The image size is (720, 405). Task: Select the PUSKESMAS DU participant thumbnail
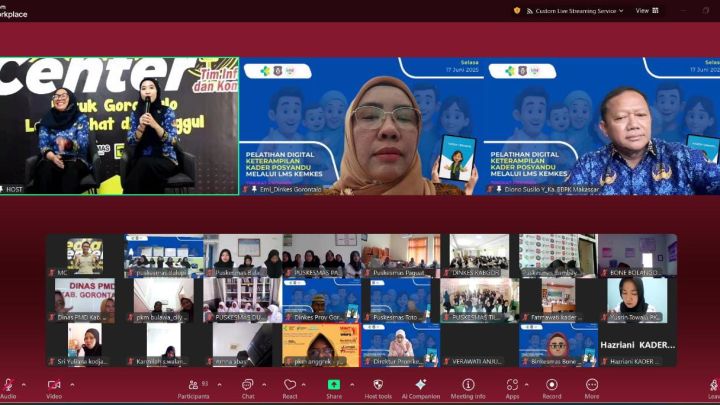[x=242, y=300]
